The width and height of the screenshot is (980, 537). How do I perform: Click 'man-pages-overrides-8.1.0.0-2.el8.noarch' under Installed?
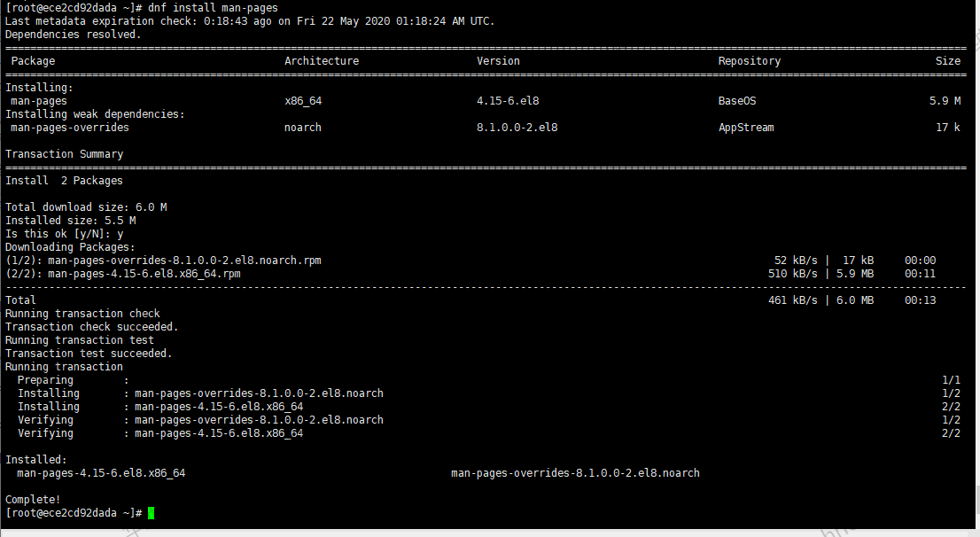click(x=575, y=473)
